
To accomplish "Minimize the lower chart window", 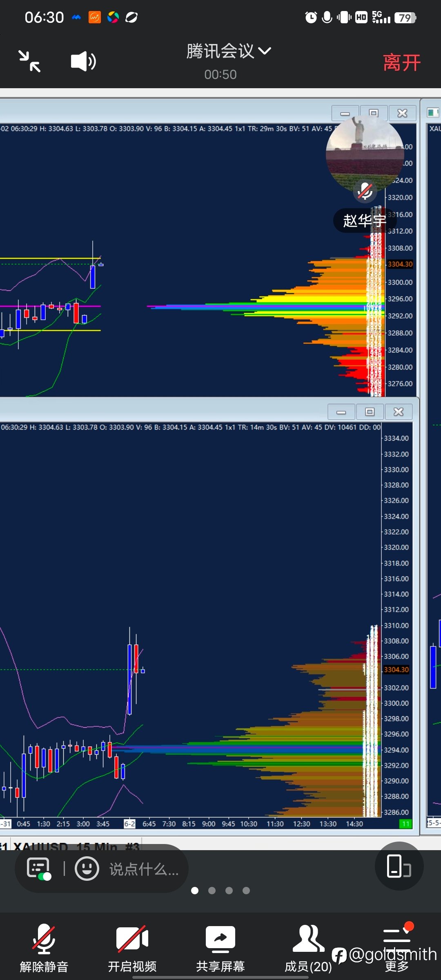I will [x=341, y=412].
